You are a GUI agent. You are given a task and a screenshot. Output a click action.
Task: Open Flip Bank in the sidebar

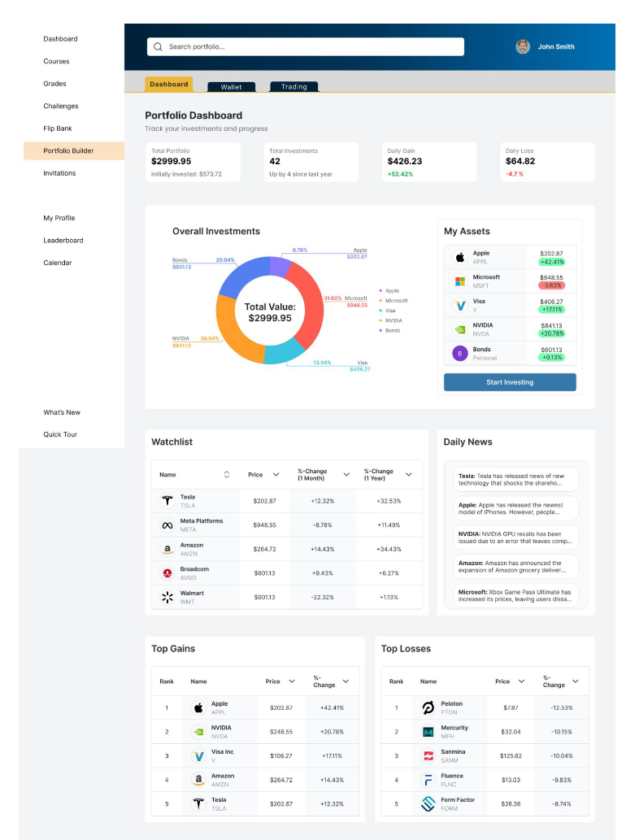(57, 128)
